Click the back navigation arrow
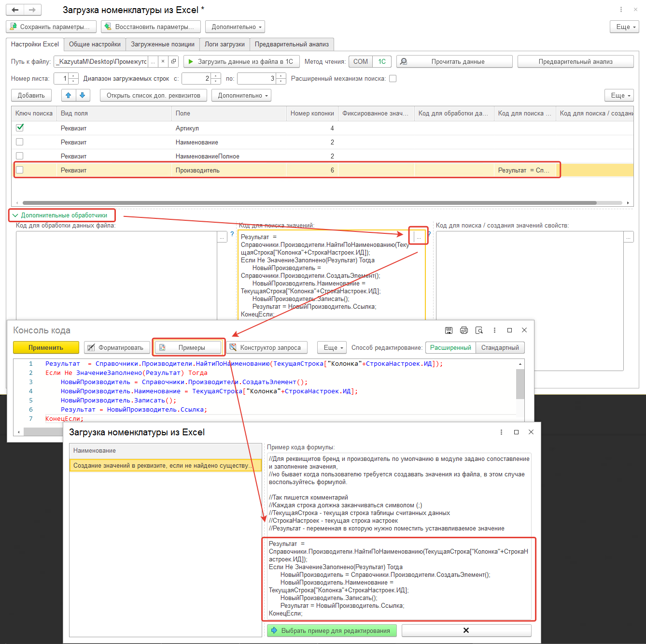 [15, 10]
